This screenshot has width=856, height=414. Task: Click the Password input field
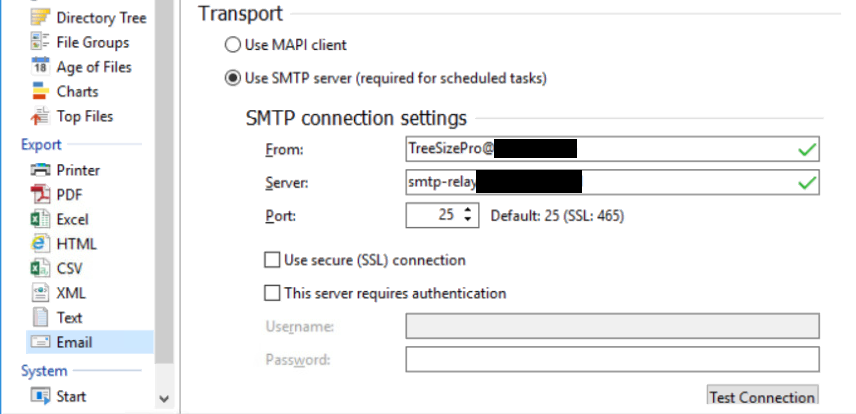pos(612,359)
